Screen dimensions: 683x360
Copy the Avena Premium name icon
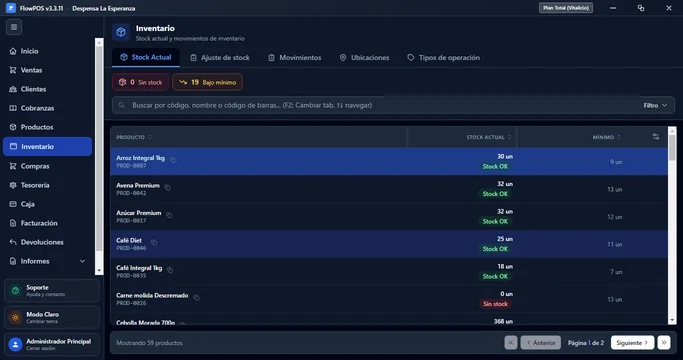pos(168,187)
